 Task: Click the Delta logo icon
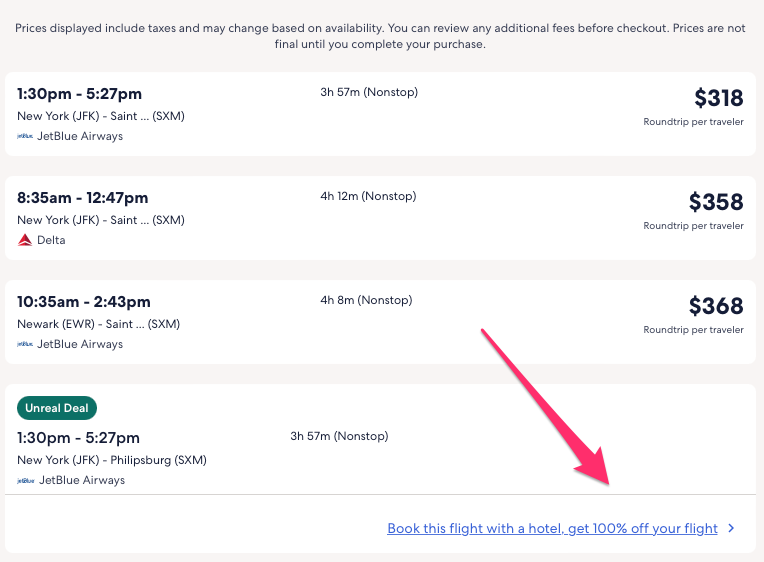point(25,240)
